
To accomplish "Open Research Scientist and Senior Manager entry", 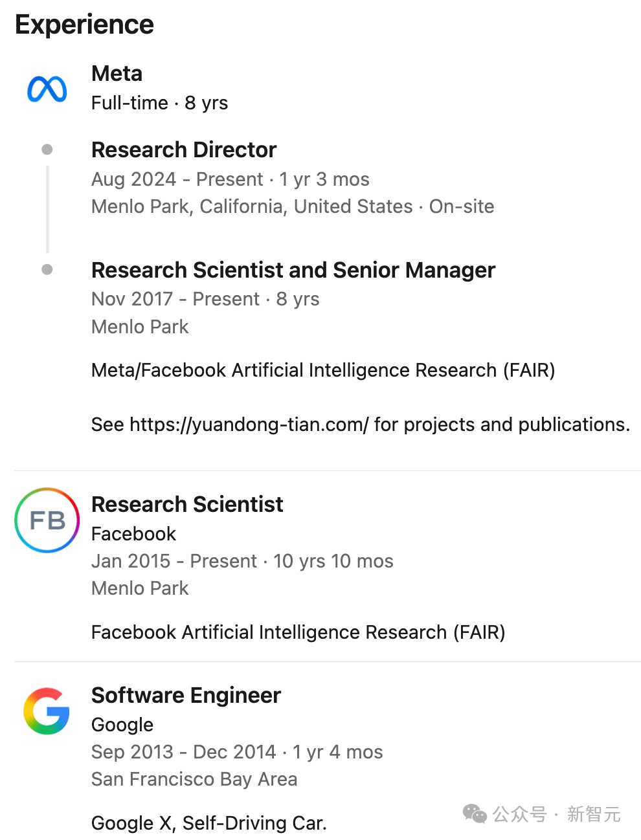I will pyautogui.click(x=293, y=270).
